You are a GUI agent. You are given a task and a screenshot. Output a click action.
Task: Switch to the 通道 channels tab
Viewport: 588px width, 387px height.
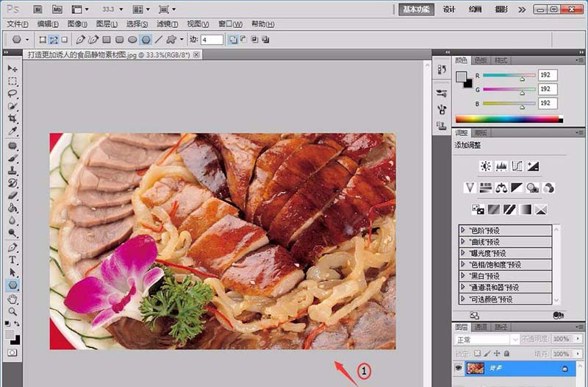(x=480, y=326)
